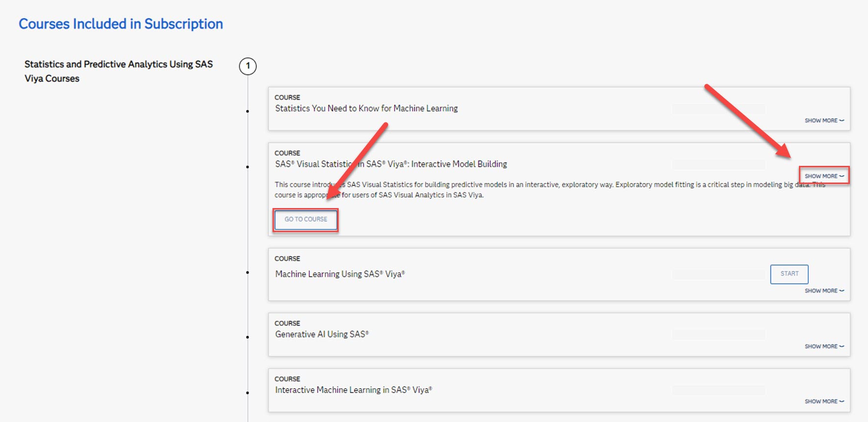The image size is (868, 422).
Task: Toggle SHOW MORE on SAS Visual Statistics course
Action: tap(824, 176)
